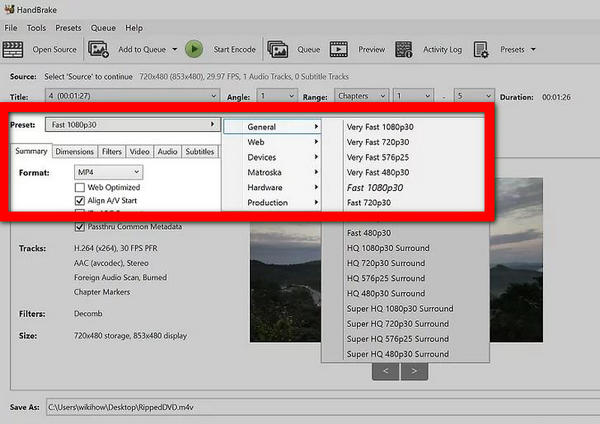
Task: Click next preview image button
Action: pyautogui.click(x=414, y=371)
